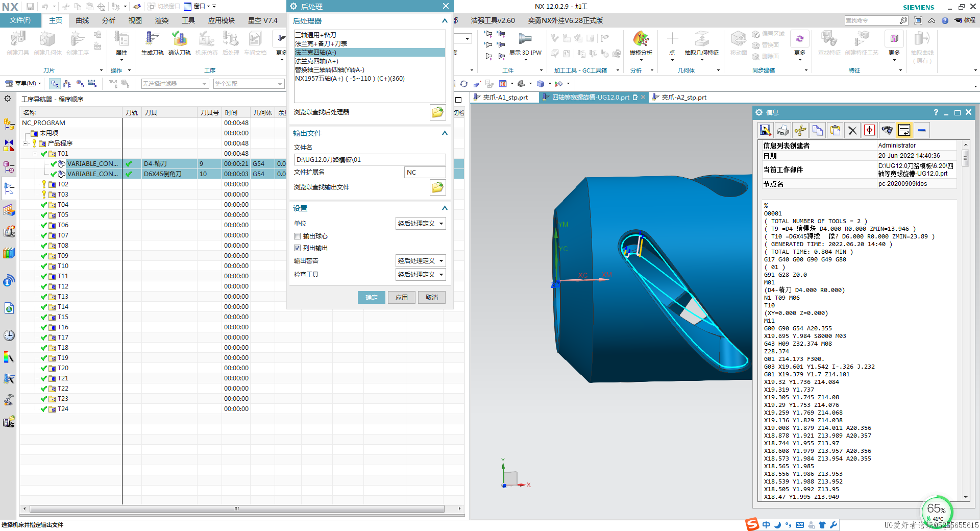Click the navigator settings gear icon
980x531 pixels.
(8, 99)
